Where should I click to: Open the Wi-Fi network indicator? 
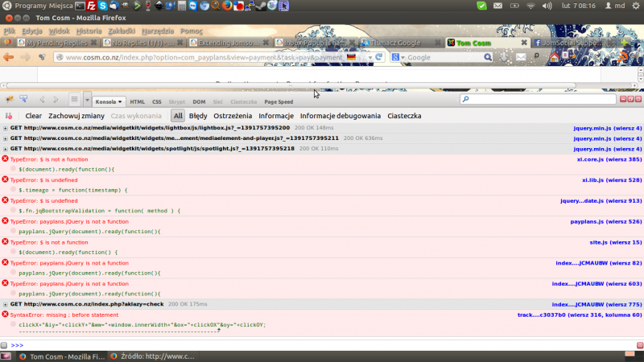coord(530,6)
